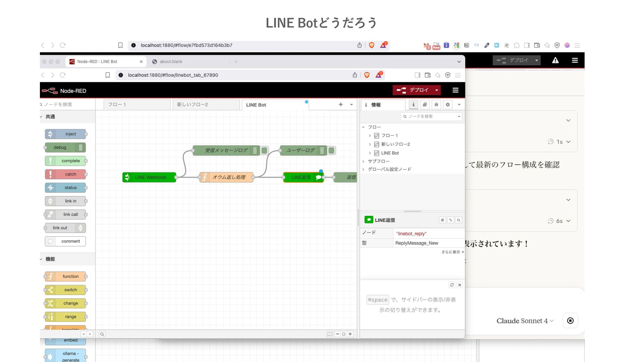Viewport: 644px width, 362px height.
Task: Open the hamburger menu in the background Node-RED window
Action: [575, 60]
